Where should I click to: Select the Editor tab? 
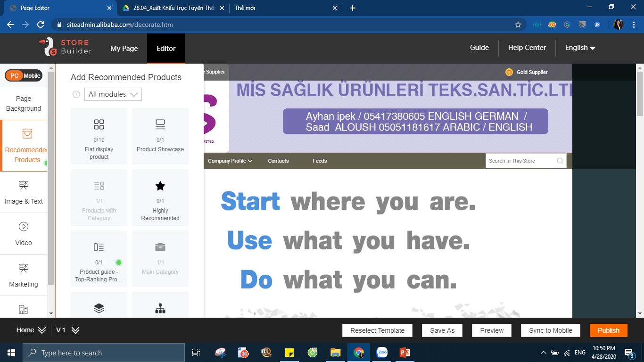166,48
